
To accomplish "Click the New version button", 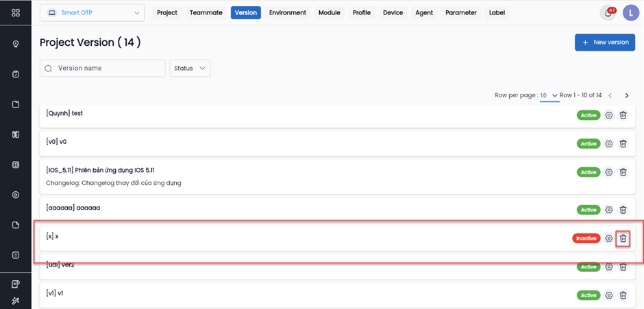I will pyautogui.click(x=605, y=42).
